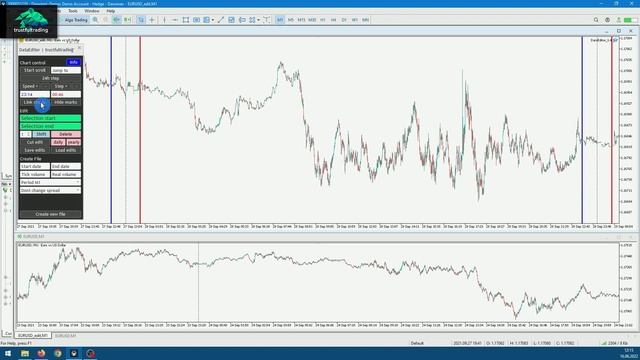Click the red 00:46 time field

click(x=66, y=94)
